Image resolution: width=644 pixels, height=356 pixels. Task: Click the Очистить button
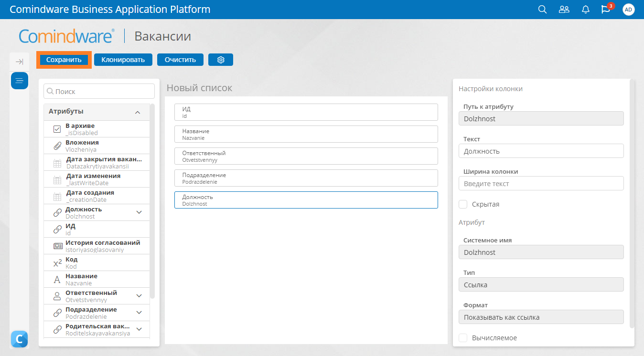click(180, 60)
